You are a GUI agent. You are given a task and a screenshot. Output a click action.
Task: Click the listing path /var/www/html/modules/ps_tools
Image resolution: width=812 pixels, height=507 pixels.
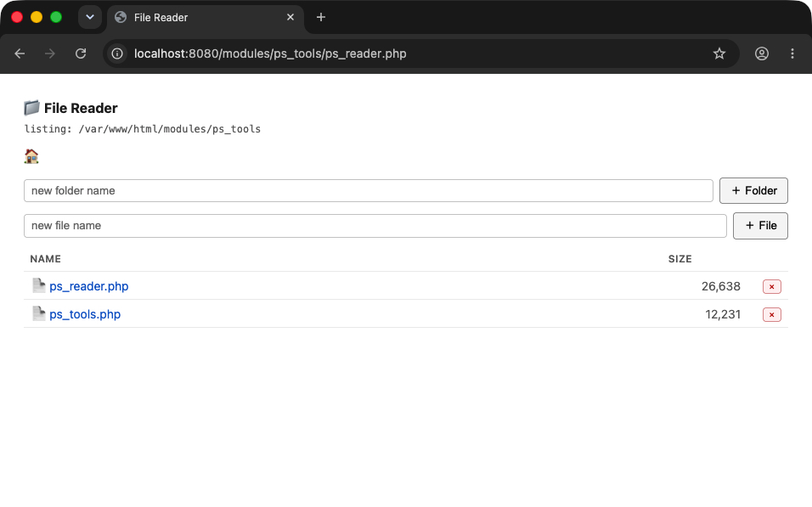[x=169, y=129]
